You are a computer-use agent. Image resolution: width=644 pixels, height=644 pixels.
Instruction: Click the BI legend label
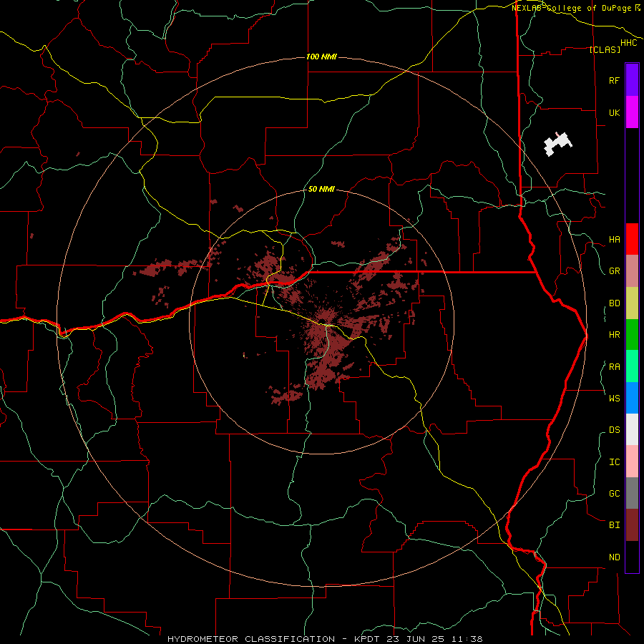pyautogui.click(x=614, y=525)
